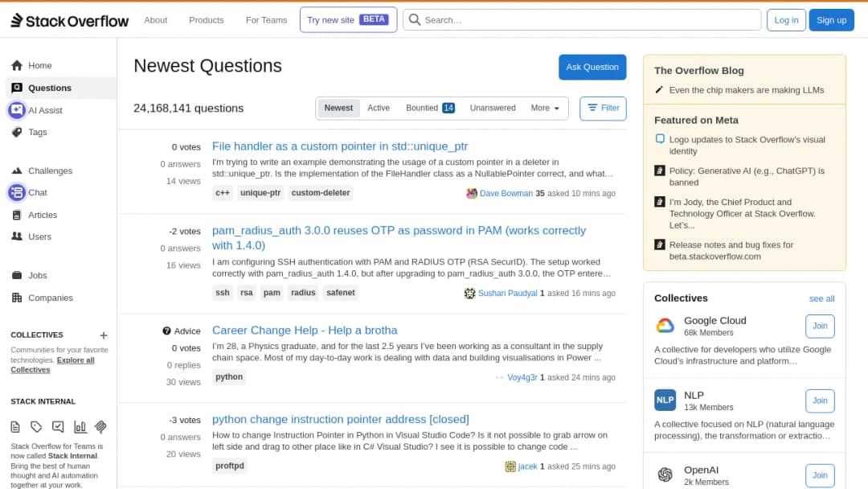
Task: Open 'Logo updates to Stack Overflow' meta link
Action: [747, 145]
